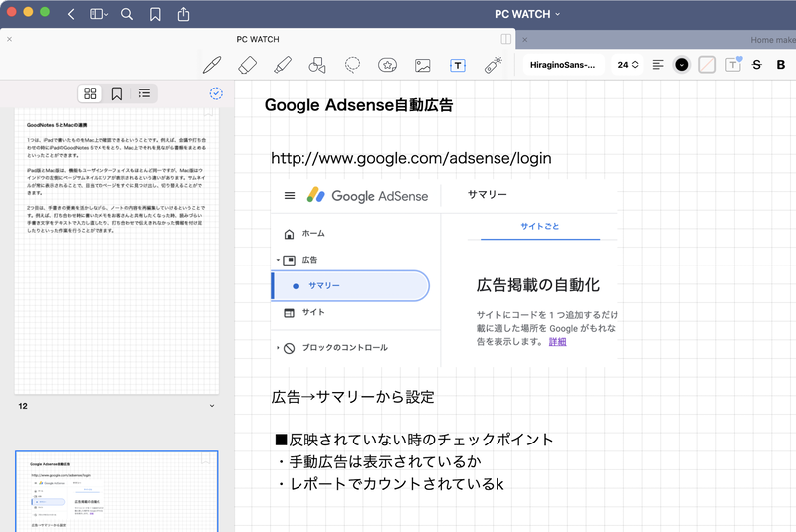
Task: Click the 手動広告は表示されているか line
Action: point(379,462)
